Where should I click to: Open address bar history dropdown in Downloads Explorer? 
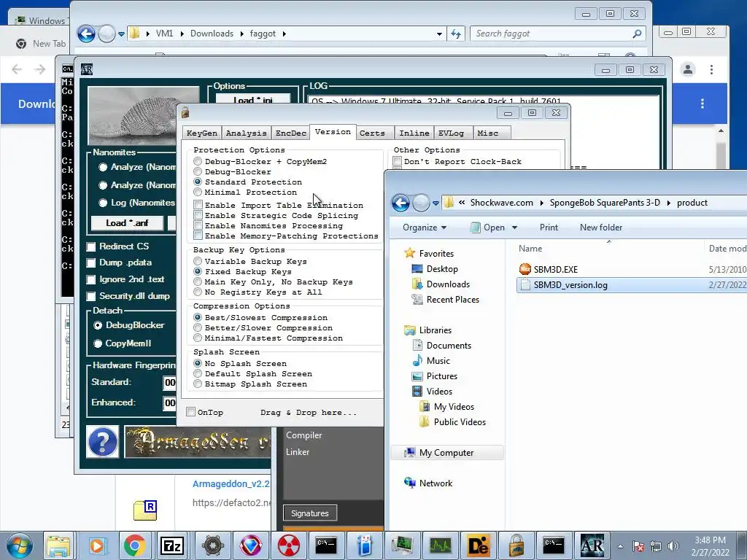pyautogui.click(x=439, y=34)
